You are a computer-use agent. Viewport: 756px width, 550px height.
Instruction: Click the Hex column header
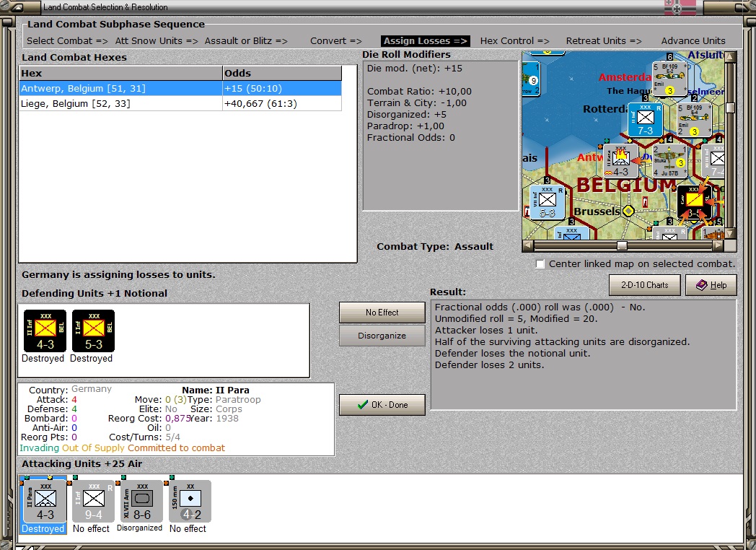[120, 74]
